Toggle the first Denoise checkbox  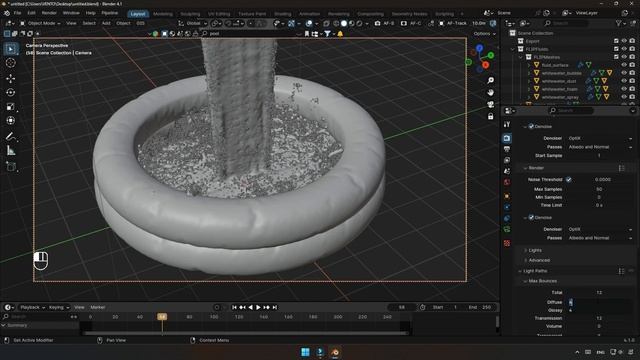coord(531,127)
